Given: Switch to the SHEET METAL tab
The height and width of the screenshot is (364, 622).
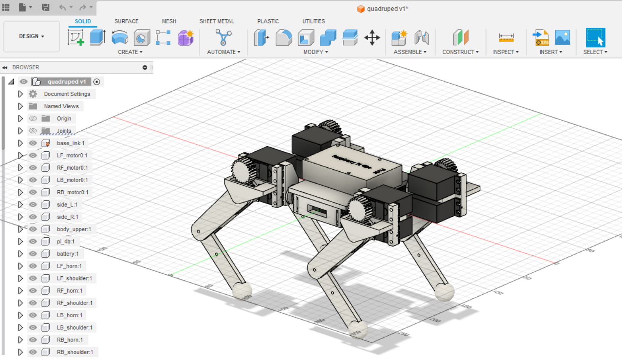Looking at the screenshot, I should 217,21.
